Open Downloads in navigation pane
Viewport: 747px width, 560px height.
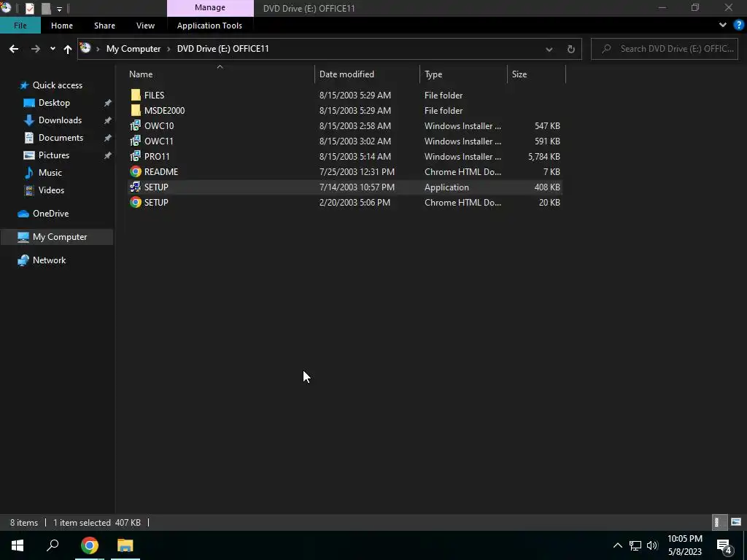pyautogui.click(x=60, y=120)
